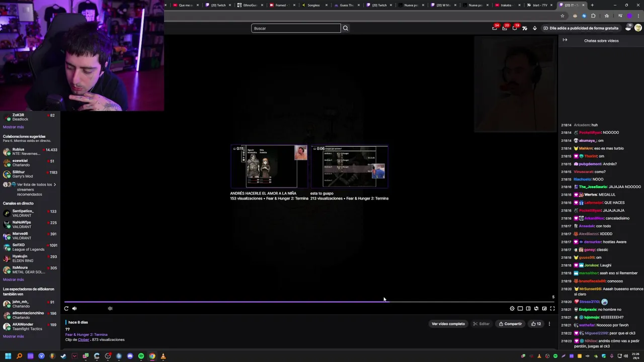
Task: Open Hyakujin ELDEN RING channel
Action: 30,258
